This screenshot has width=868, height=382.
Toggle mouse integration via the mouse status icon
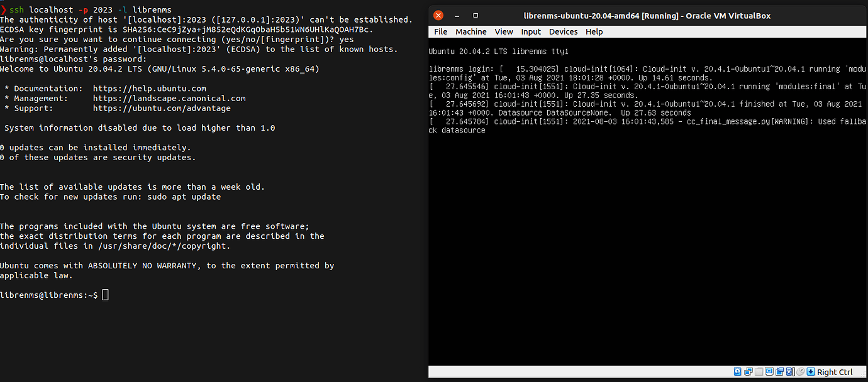pyautogui.click(x=799, y=371)
